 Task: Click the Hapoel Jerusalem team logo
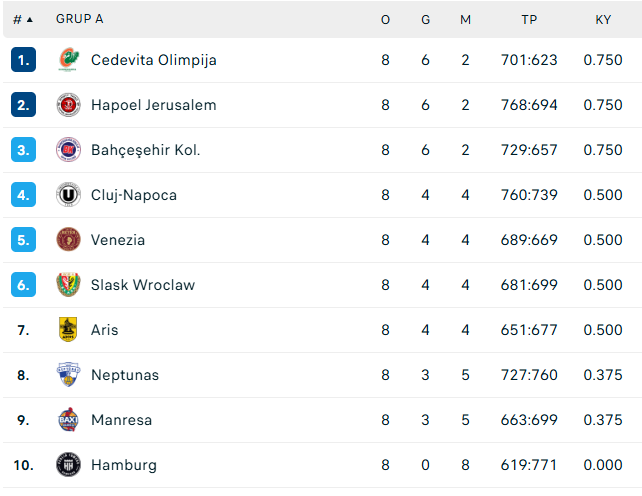(68, 105)
